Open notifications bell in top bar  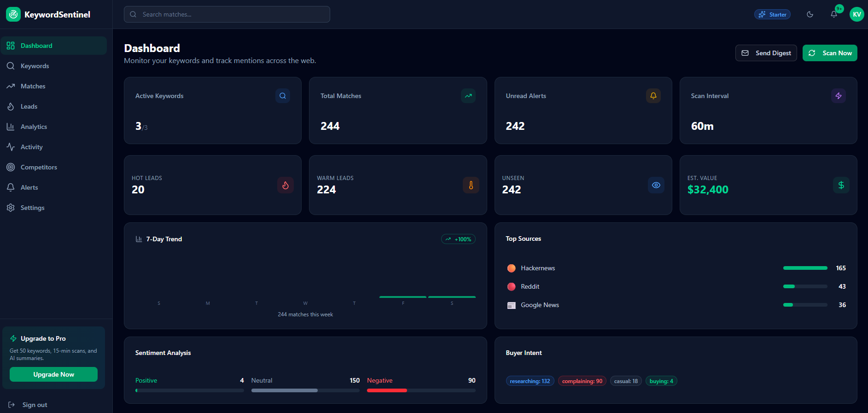coord(834,14)
